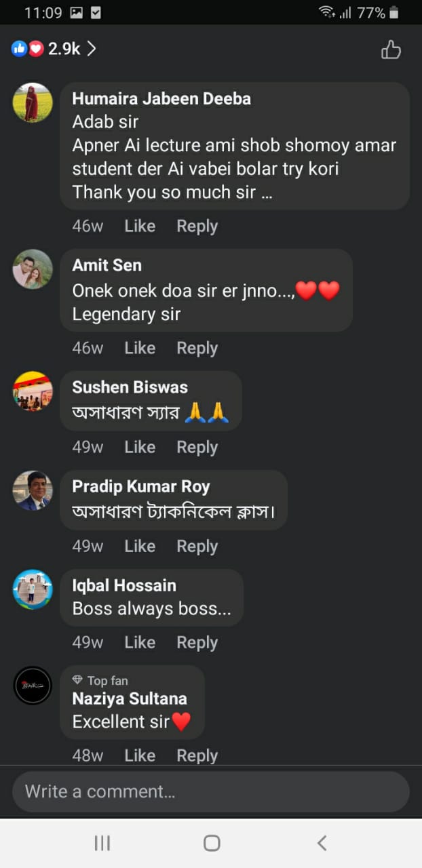Image resolution: width=422 pixels, height=868 pixels.
Task: Open Humaira Jabeen Deeba's profile picture
Action: pyautogui.click(x=33, y=102)
